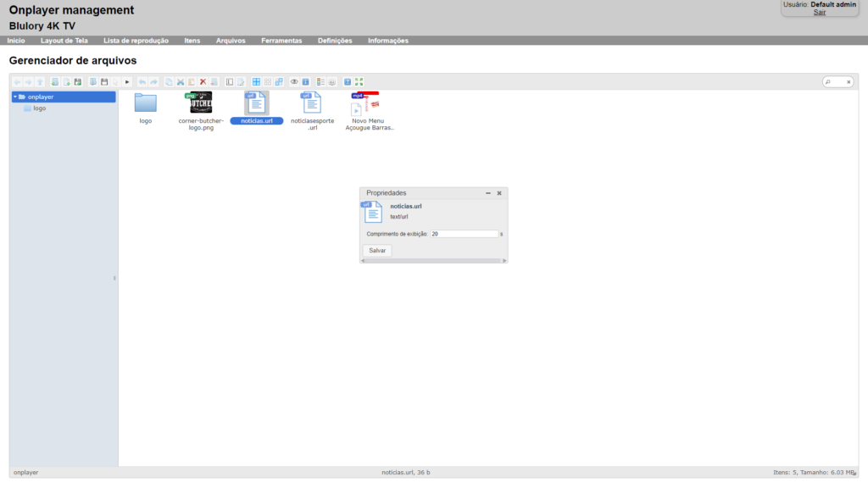Click the black play triangle in the toolbar
This screenshot has height=488, width=868.
click(x=127, y=82)
